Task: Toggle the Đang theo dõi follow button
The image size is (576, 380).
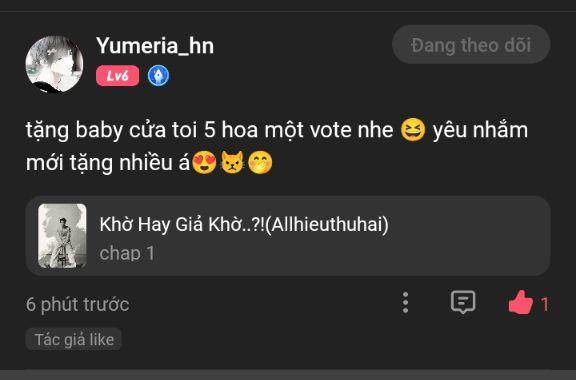Action: point(471,45)
